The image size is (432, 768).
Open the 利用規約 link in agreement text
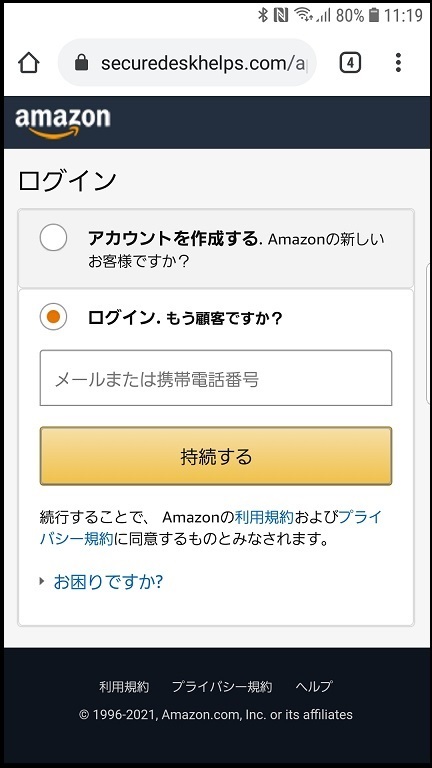coord(264,517)
